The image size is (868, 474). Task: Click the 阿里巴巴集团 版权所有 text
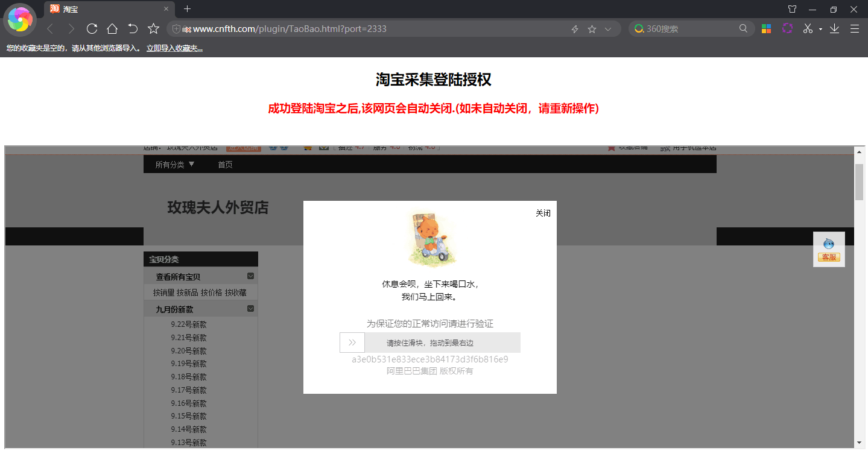pos(430,371)
